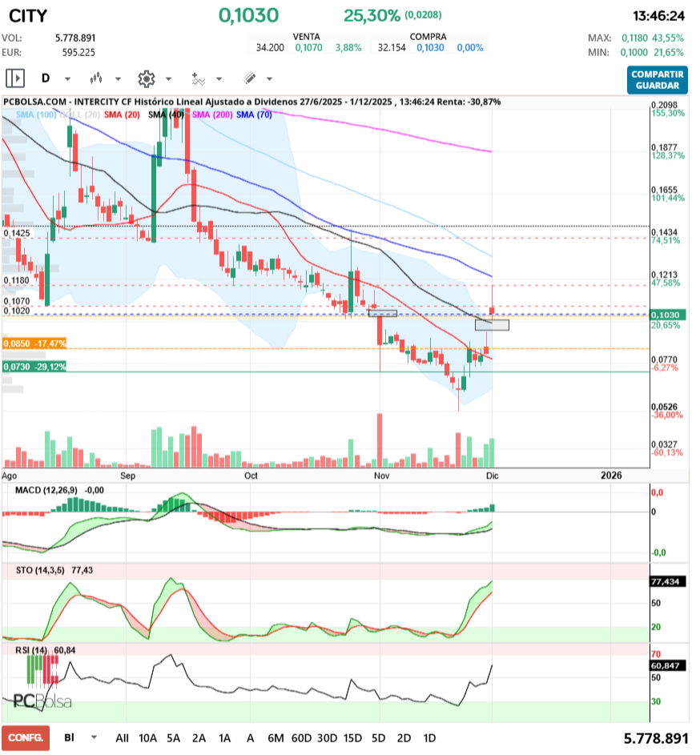Click the RSI (14) indicator label
700x755 pixels.
click(31, 650)
